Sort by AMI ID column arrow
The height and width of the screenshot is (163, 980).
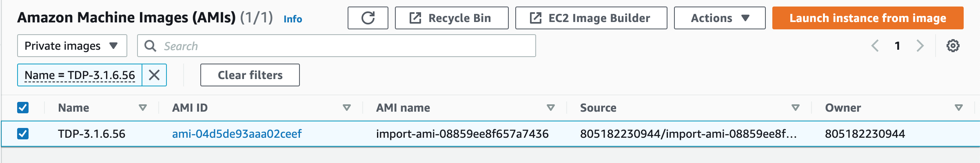[x=347, y=108]
